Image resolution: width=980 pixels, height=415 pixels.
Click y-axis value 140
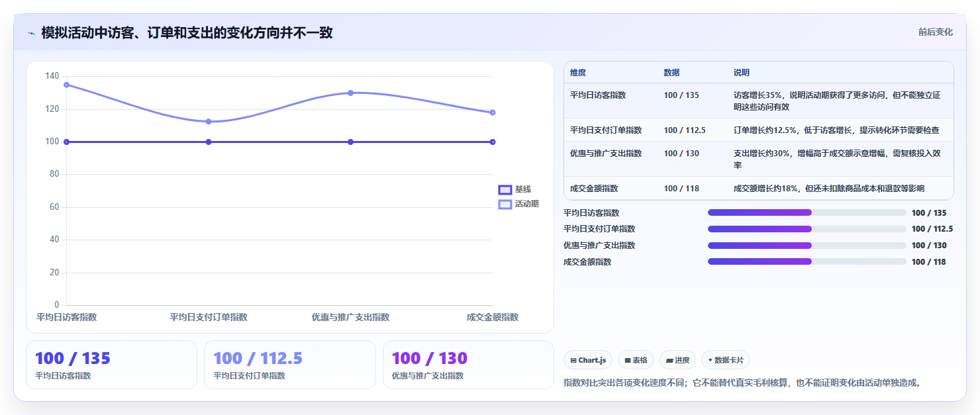click(52, 76)
